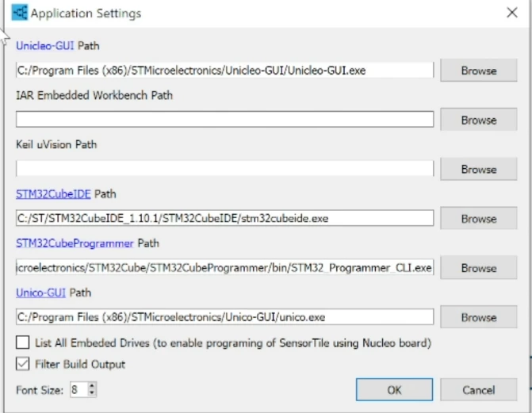
Task: Browse for IAR Embedded Workbench path
Action: pos(479,120)
